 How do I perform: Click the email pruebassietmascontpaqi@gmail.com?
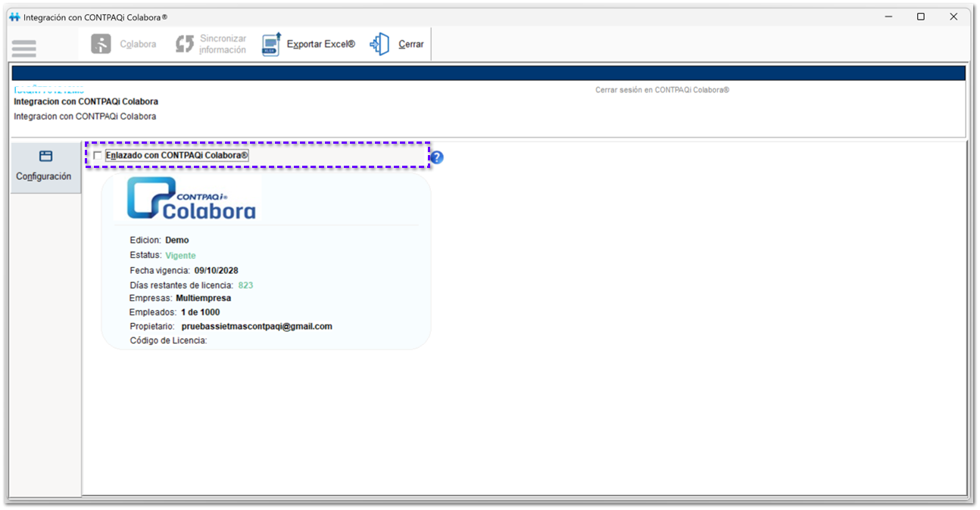(x=257, y=326)
